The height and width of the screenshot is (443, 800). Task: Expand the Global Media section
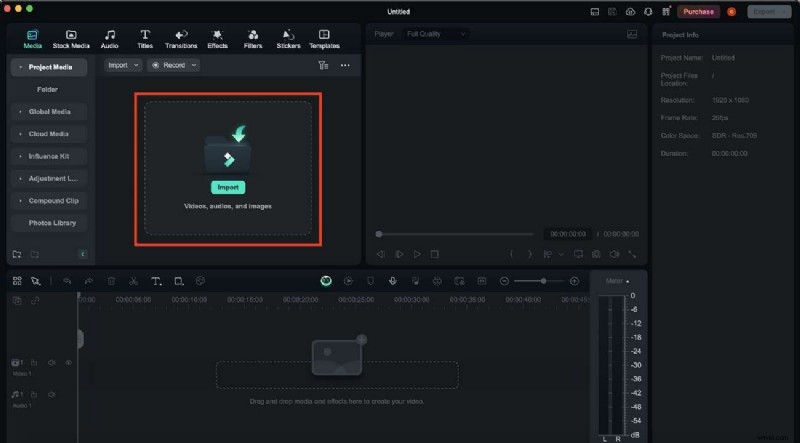coord(49,111)
